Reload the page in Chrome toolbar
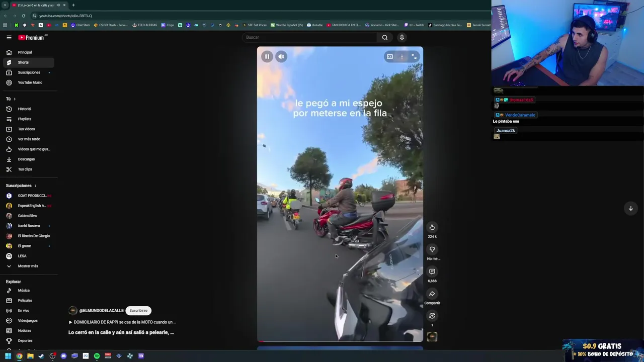 click(23, 16)
